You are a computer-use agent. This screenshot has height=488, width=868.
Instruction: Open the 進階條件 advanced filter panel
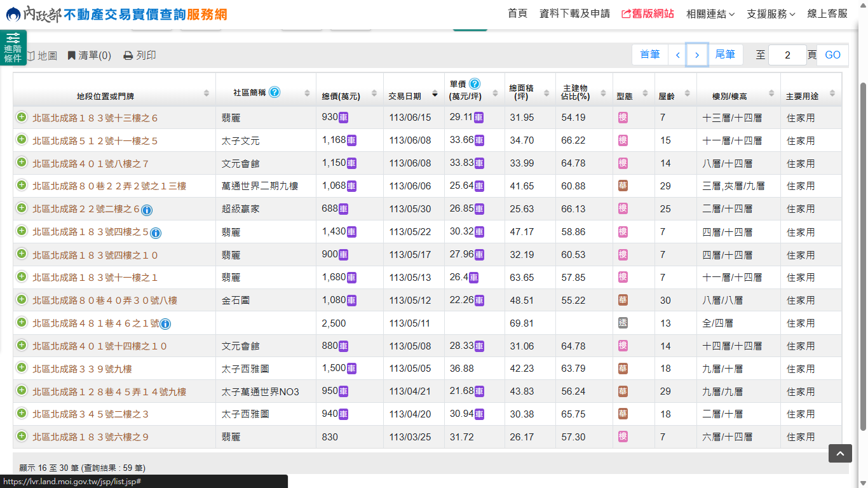(13, 48)
